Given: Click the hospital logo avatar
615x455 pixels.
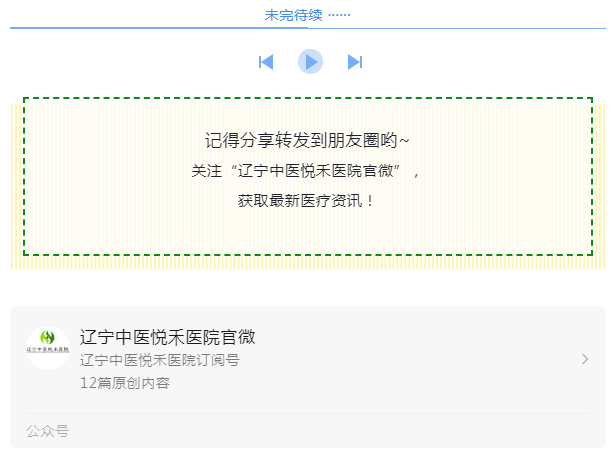Looking at the screenshot, I should click(48, 348).
